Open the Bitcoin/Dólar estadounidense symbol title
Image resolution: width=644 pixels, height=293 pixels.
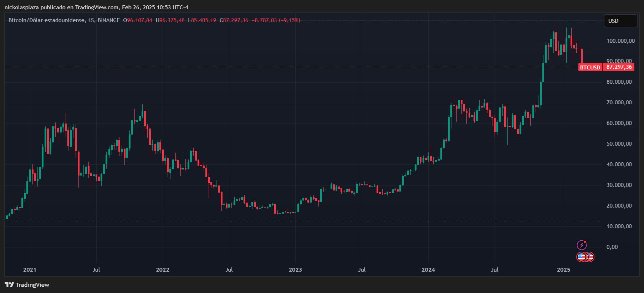pos(46,20)
